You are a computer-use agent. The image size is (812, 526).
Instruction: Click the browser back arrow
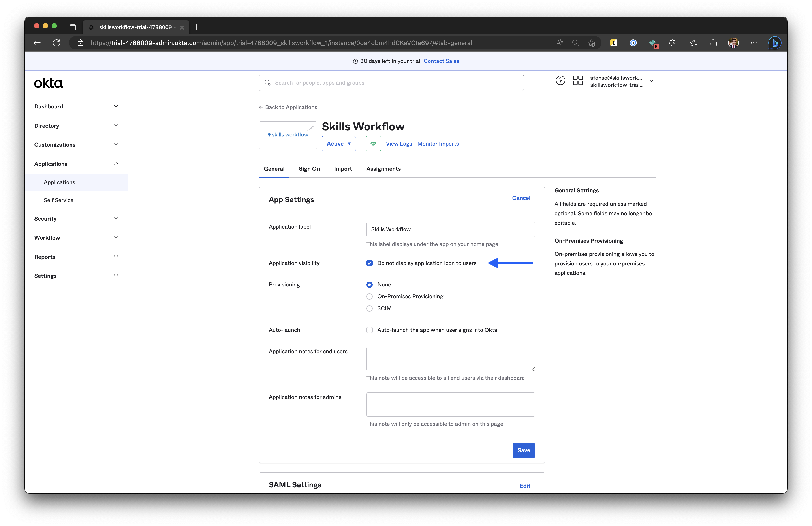point(37,43)
